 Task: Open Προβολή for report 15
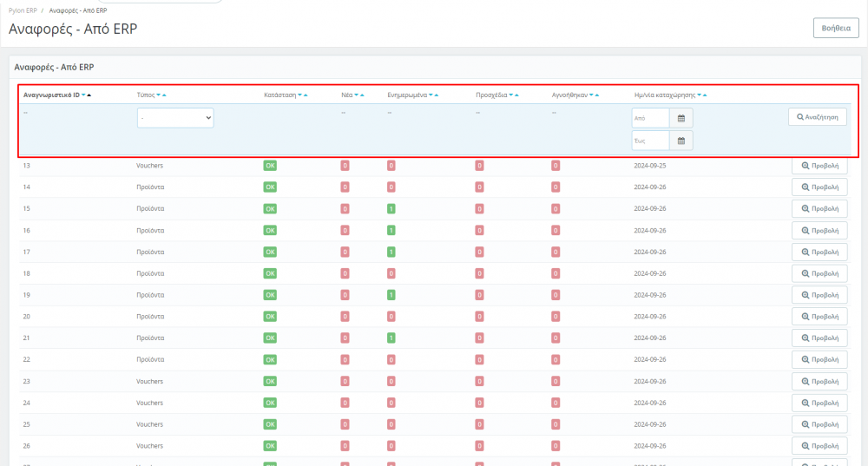coord(819,208)
